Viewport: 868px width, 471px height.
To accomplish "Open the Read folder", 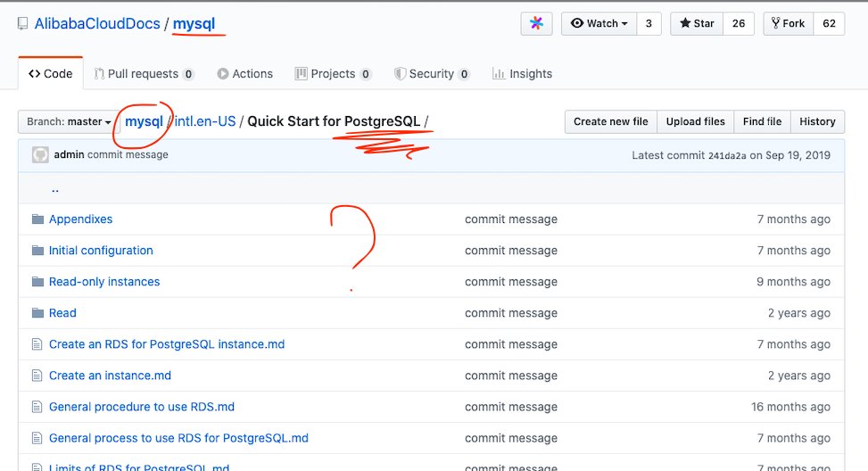I will pyautogui.click(x=62, y=313).
